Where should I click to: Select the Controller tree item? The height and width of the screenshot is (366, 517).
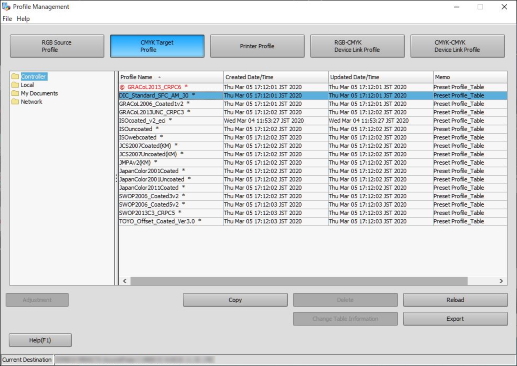pyautogui.click(x=34, y=76)
